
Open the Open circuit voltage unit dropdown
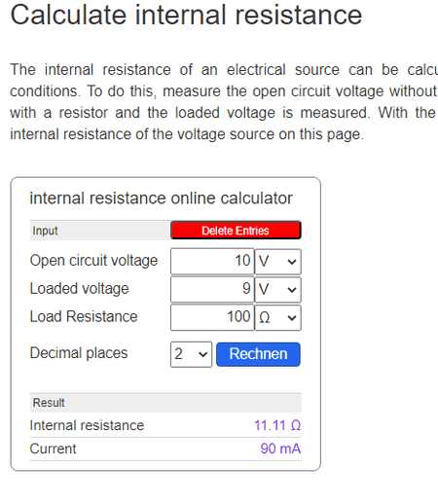[278, 262]
